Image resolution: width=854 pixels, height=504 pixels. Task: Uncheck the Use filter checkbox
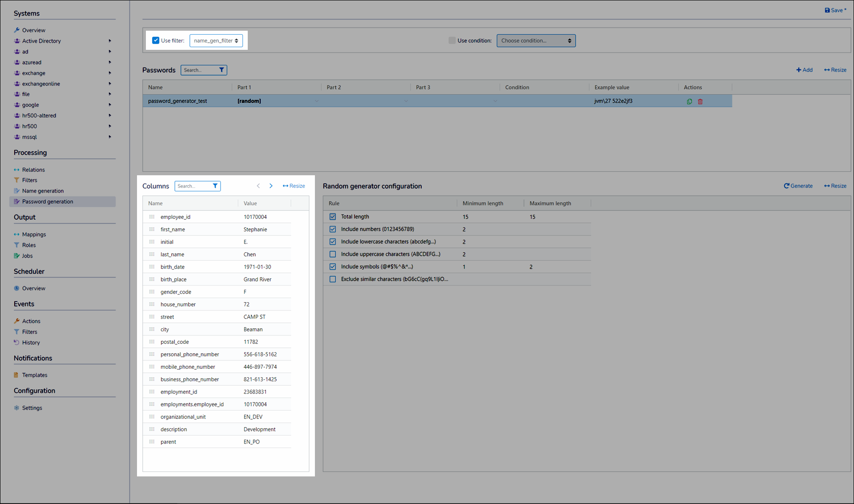[x=156, y=40]
